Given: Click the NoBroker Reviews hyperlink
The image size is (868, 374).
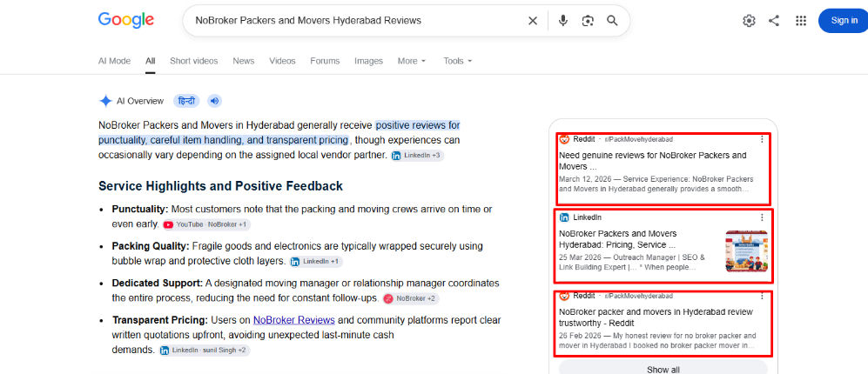Looking at the screenshot, I should click(294, 320).
